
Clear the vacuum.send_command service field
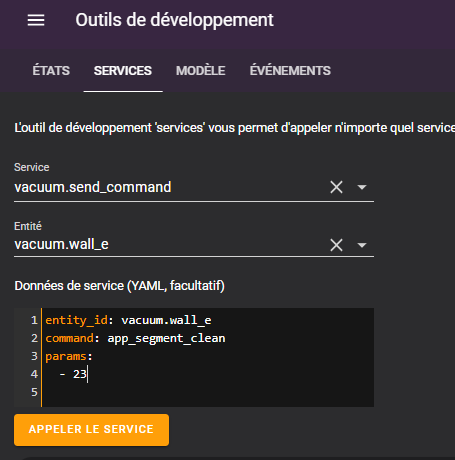pyautogui.click(x=336, y=187)
